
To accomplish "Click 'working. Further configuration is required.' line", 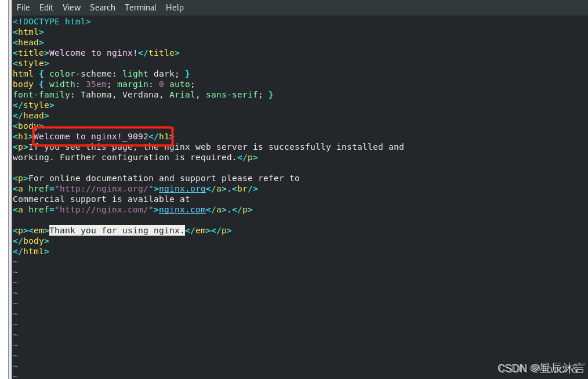I will 135,158.
